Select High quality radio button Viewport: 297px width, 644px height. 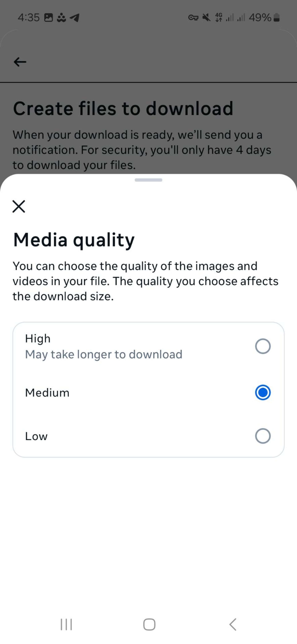click(263, 346)
